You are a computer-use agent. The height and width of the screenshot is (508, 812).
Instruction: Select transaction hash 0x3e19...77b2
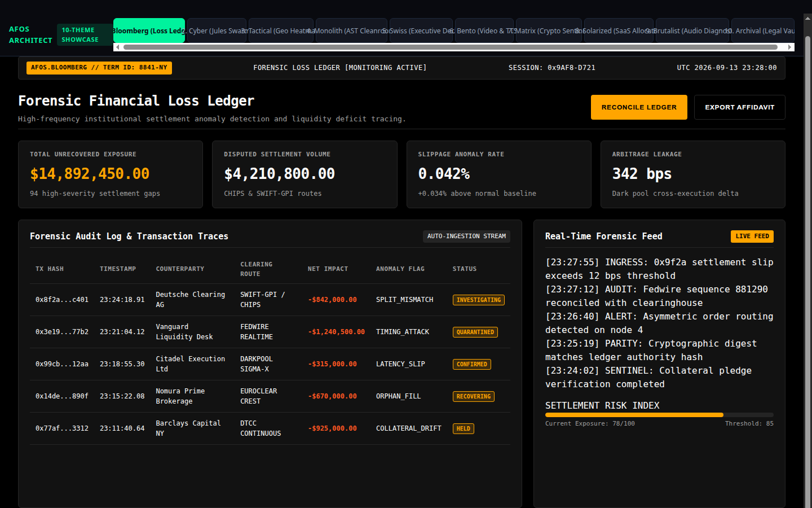pyautogui.click(x=62, y=332)
